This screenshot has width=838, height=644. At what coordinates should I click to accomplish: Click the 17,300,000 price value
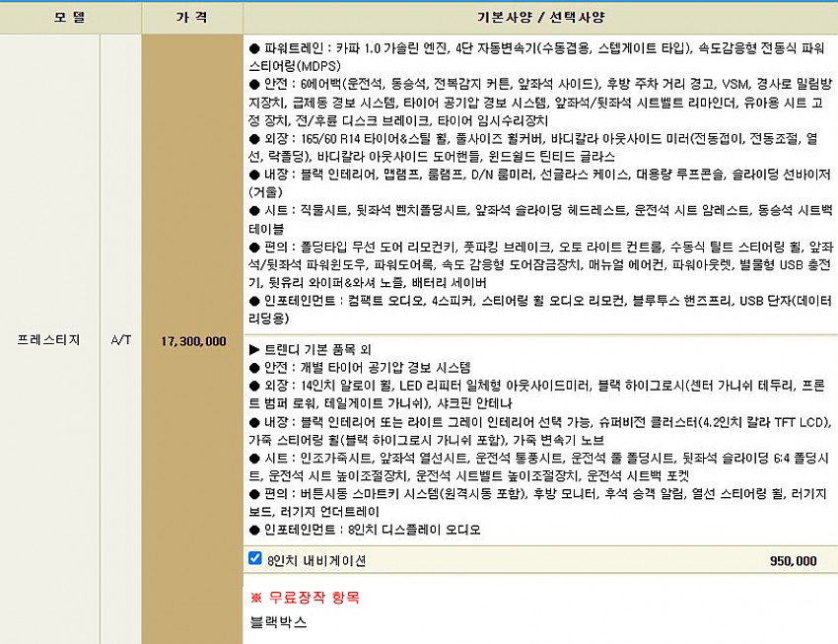tap(192, 341)
